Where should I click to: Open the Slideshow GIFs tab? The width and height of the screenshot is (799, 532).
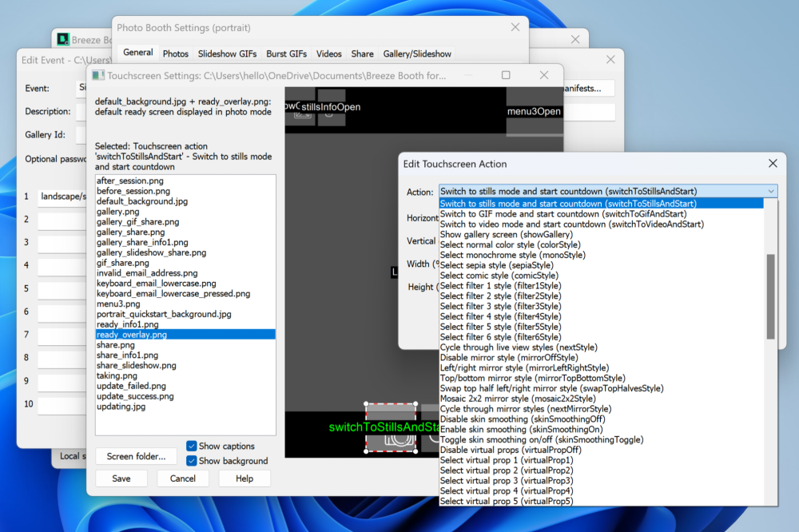tap(227, 54)
